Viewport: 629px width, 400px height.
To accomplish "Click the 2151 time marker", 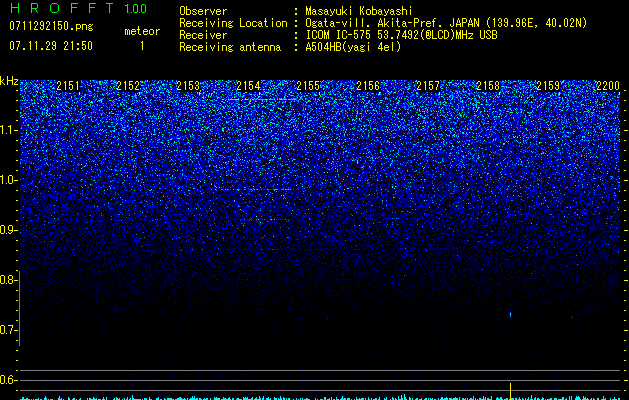I will click(68, 86).
